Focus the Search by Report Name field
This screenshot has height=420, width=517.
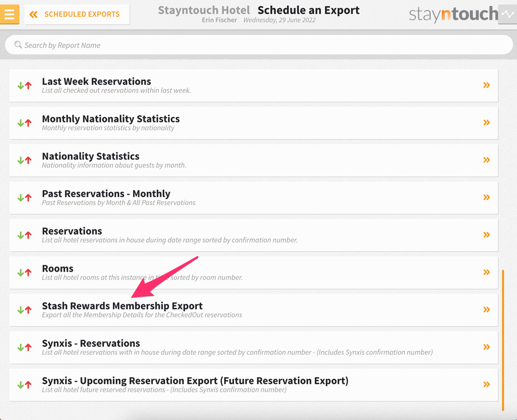tap(259, 45)
